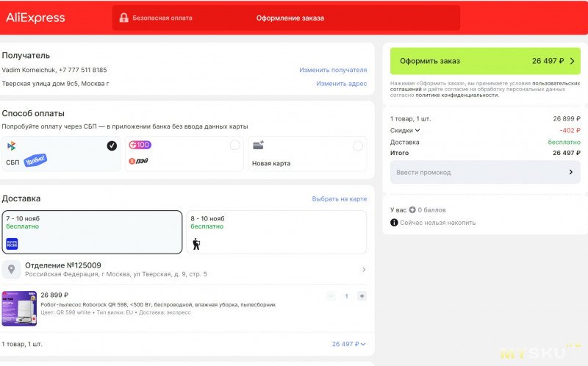
Task: Click the AliExpress logo
Action: [35, 18]
